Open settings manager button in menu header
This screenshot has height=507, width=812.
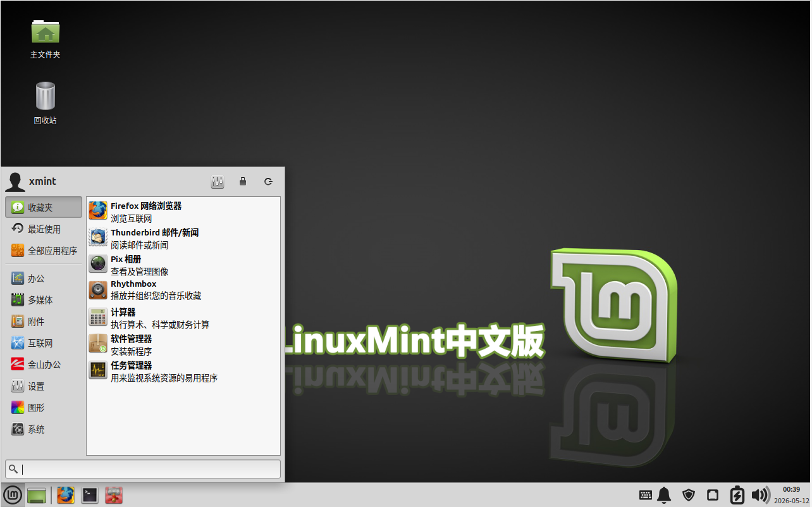pyautogui.click(x=218, y=182)
